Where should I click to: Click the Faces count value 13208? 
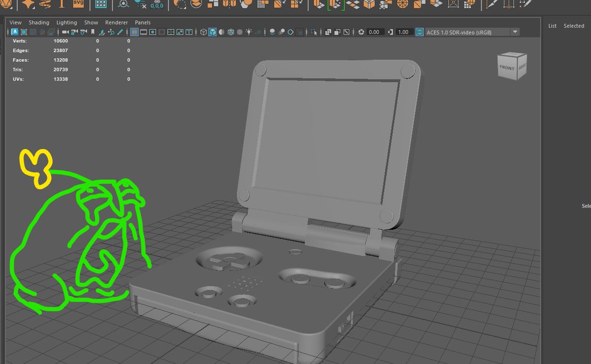point(61,60)
